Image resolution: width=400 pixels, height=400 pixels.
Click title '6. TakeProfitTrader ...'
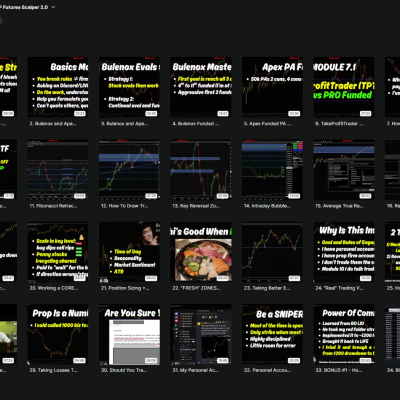point(339,124)
